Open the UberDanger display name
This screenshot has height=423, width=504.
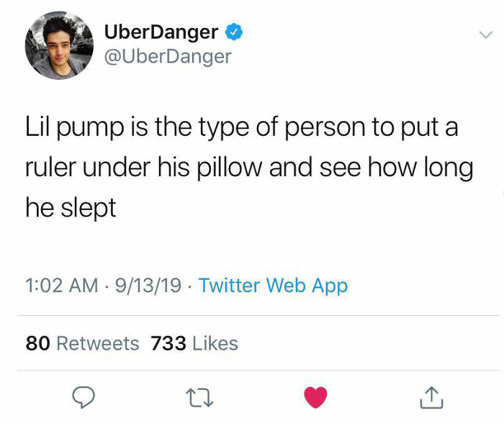pyautogui.click(x=161, y=32)
